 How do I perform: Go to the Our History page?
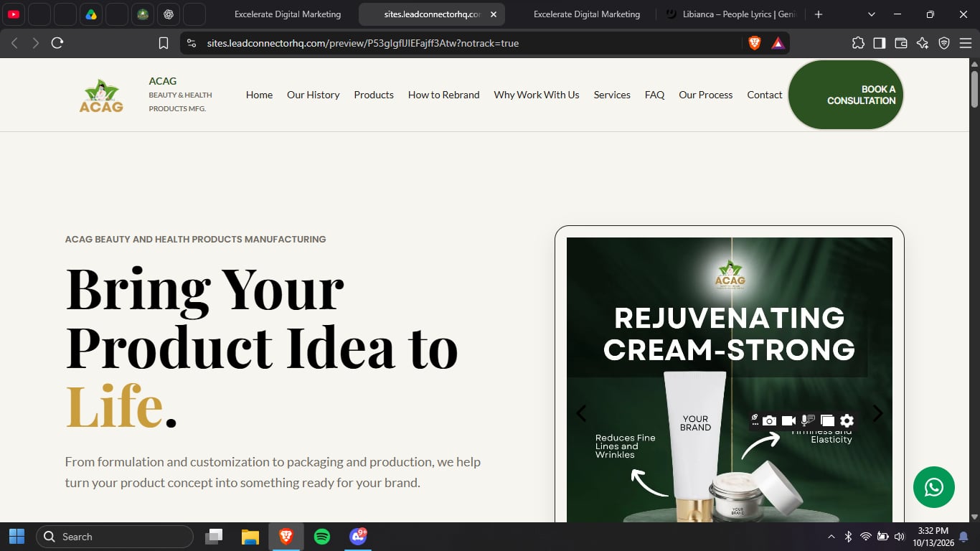point(314,95)
